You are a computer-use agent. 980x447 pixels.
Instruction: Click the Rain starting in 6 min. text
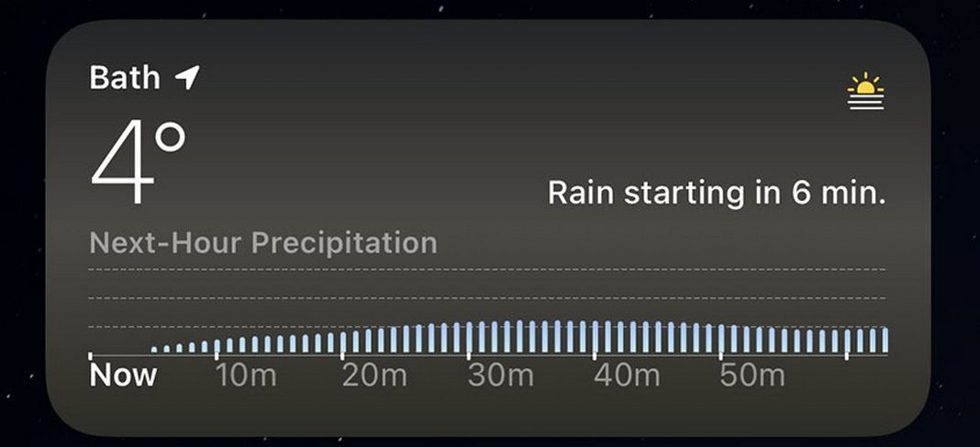pos(717,193)
